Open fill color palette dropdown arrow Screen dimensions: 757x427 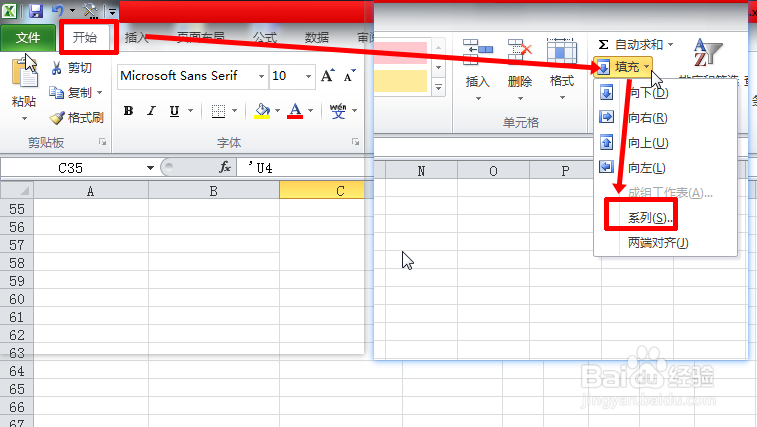[278, 111]
